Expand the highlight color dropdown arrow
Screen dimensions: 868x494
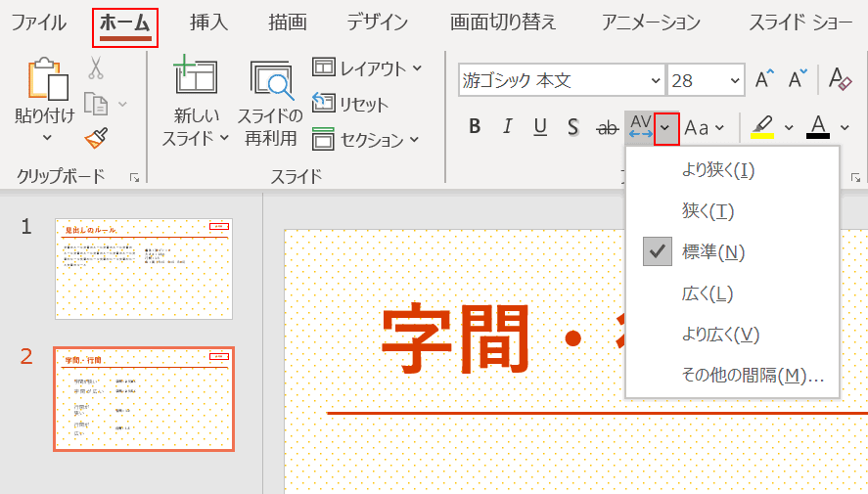[x=789, y=128]
